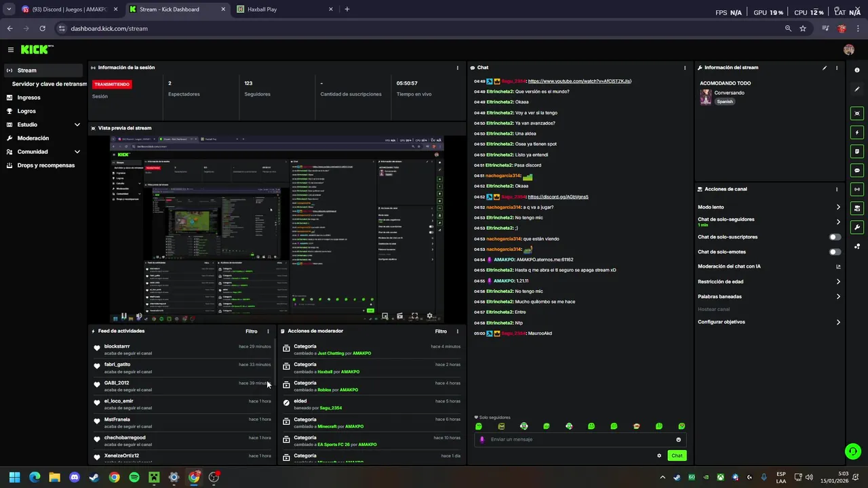Viewport: 868px width, 488px height.
Task: Open Acciones de moderador three-dot menu
Action: [x=457, y=331]
